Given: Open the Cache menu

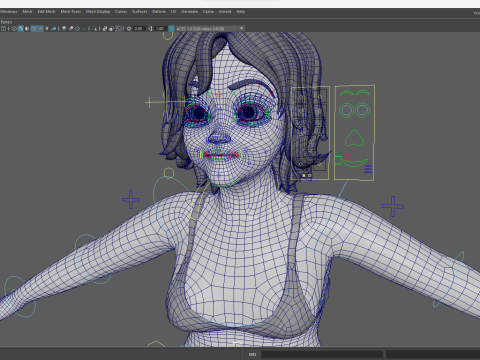Looking at the screenshot, I should pyautogui.click(x=208, y=12).
